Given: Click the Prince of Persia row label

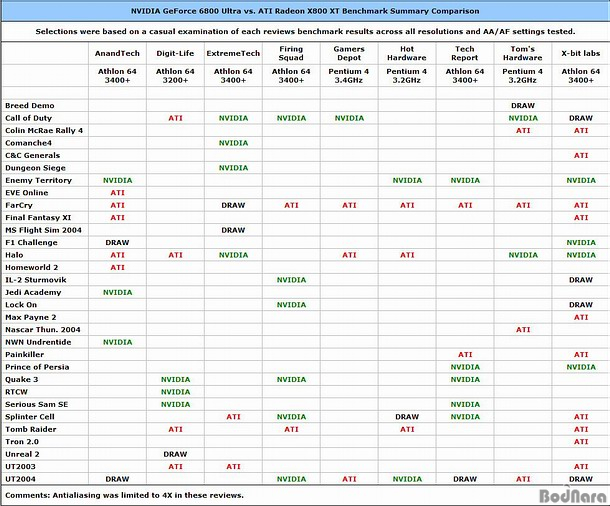Looking at the screenshot, I should (x=37, y=367).
